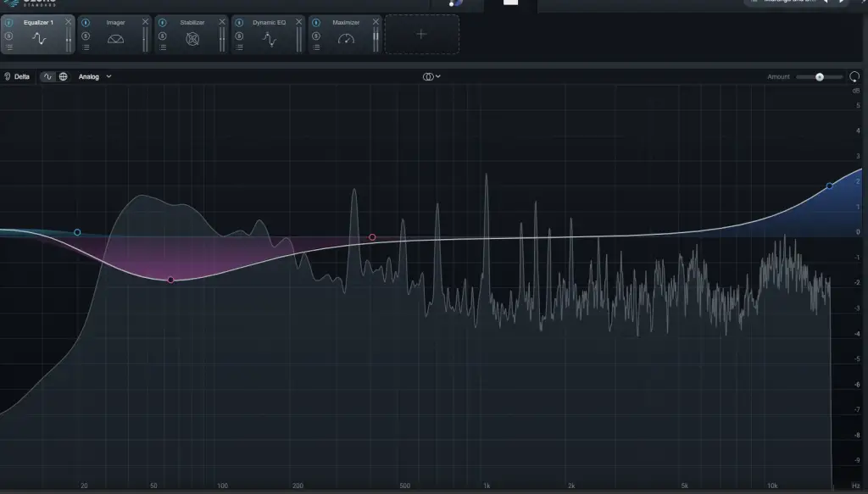This screenshot has height=494, width=868.
Task: Click the Dynamic EQ module gain fader
Action: click(x=299, y=39)
